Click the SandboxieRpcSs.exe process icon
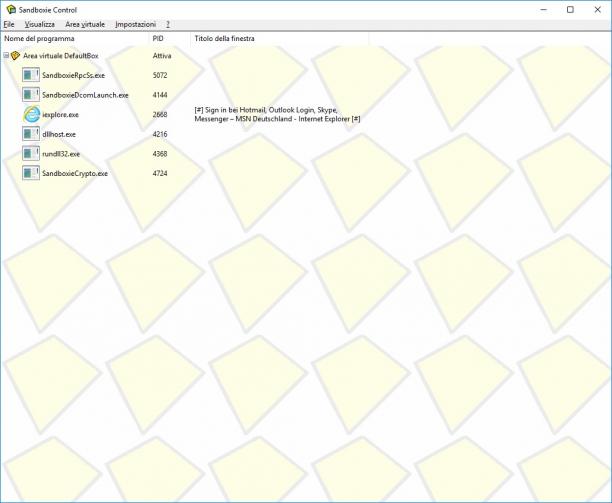This screenshot has width=612, height=503. (x=31, y=75)
